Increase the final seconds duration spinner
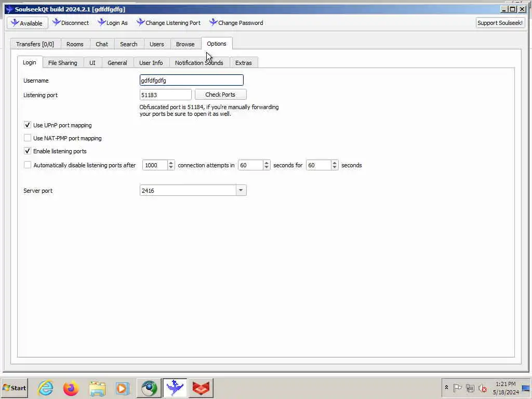This screenshot has height=399, width=532. coord(335,163)
